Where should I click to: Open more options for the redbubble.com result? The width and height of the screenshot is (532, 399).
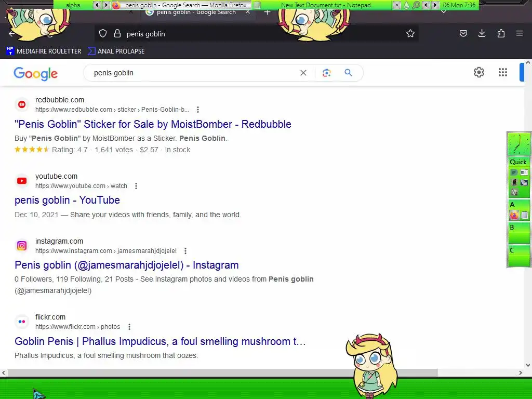198,110
